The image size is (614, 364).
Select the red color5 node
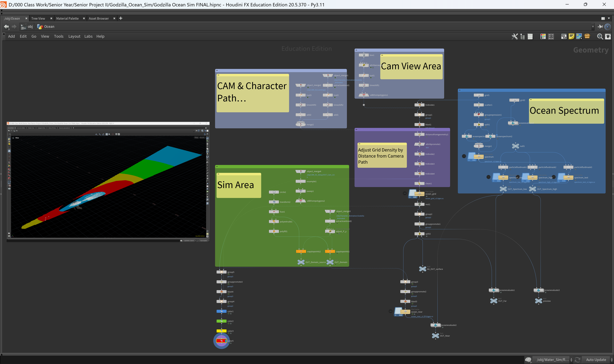[221, 341]
